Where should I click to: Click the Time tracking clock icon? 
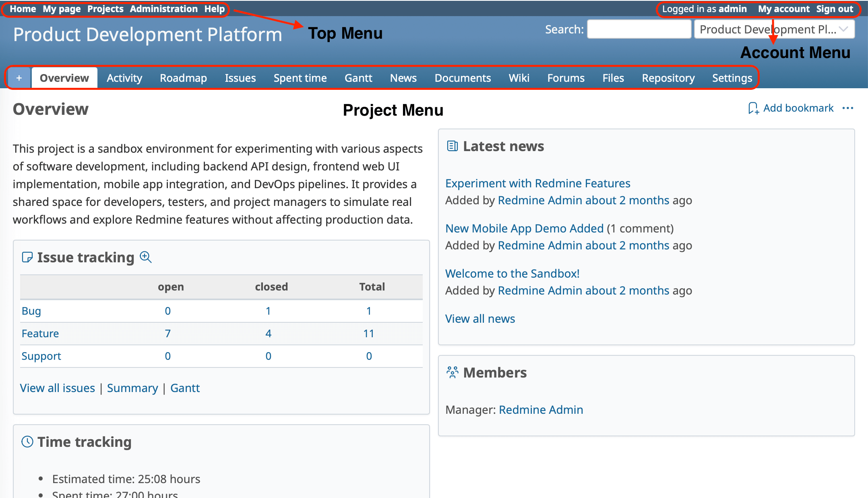pos(27,442)
